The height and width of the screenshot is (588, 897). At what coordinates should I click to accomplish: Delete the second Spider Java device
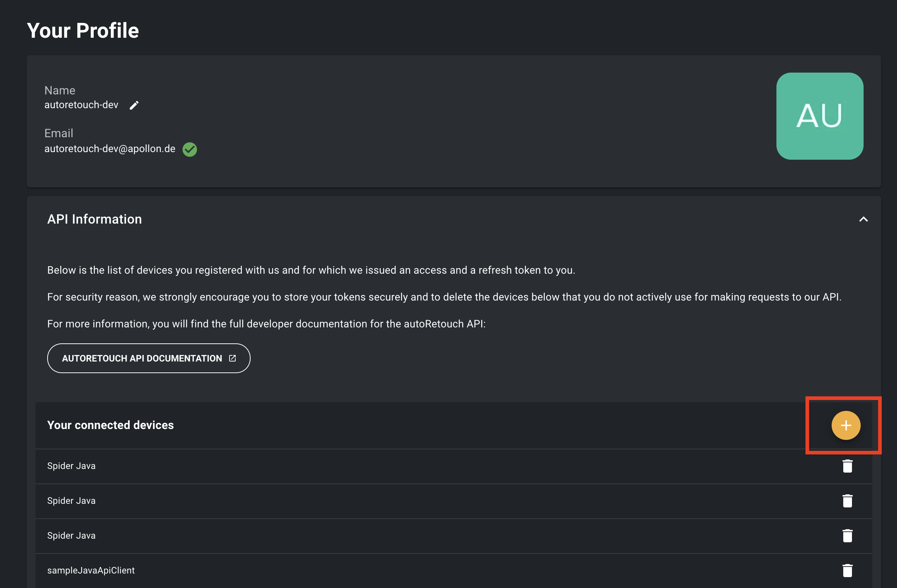pos(847,501)
